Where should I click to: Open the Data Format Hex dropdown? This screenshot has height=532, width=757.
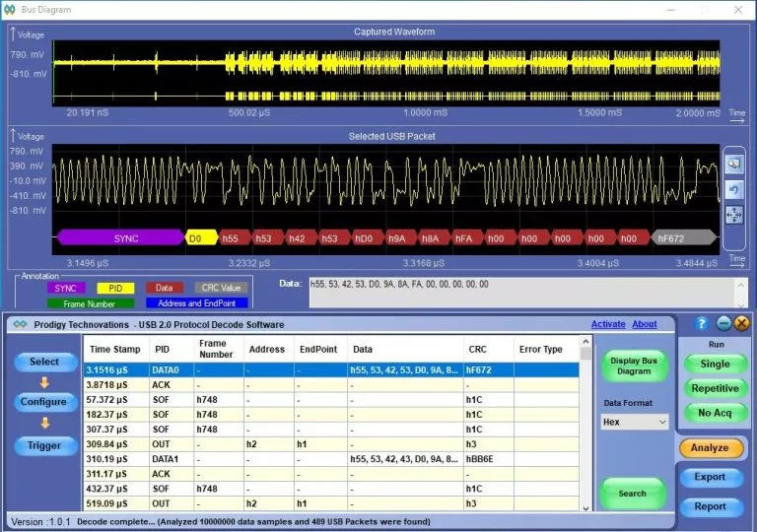click(635, 422)
